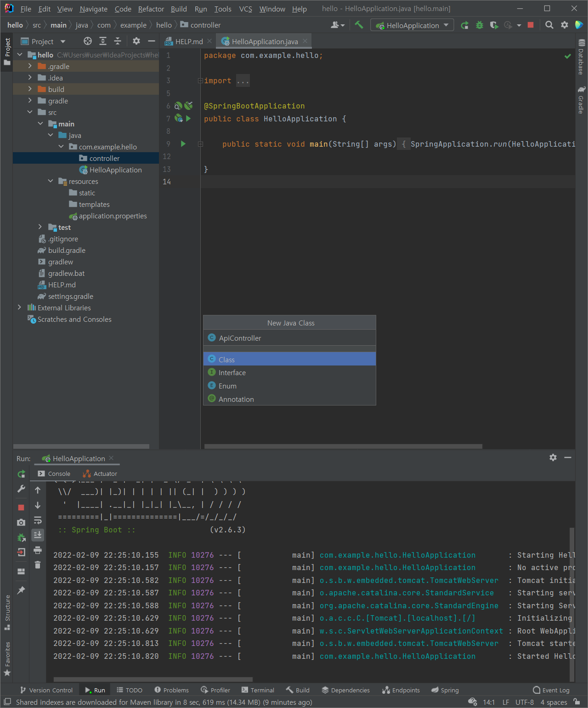Open the HelloApplication run configuration dropdown
Viewport: 588px width, 708px height.
click(412, 25)
